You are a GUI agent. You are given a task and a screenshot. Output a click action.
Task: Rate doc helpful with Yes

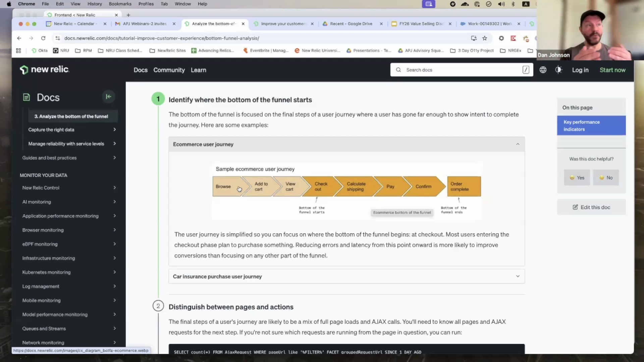577,178
